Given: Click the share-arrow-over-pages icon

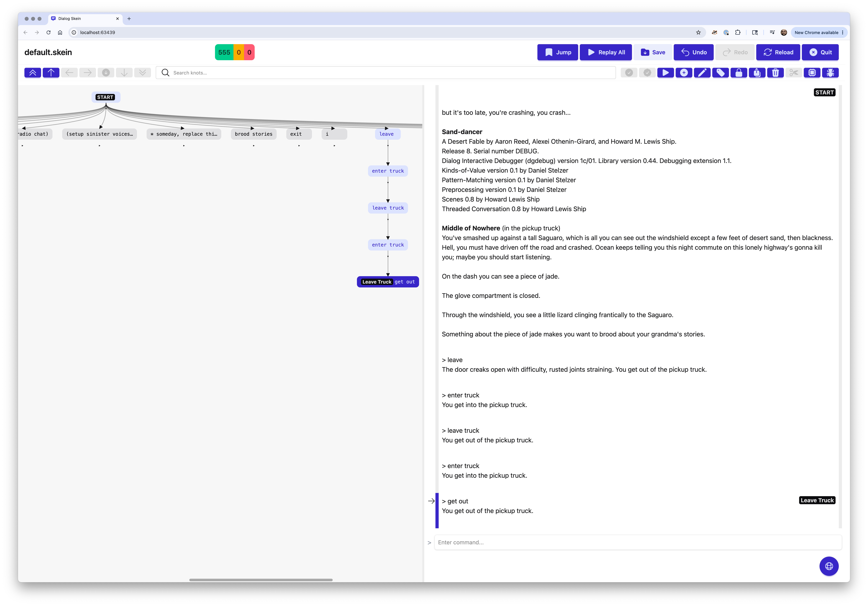Looking at the screenshot, I should click(757, 73).
